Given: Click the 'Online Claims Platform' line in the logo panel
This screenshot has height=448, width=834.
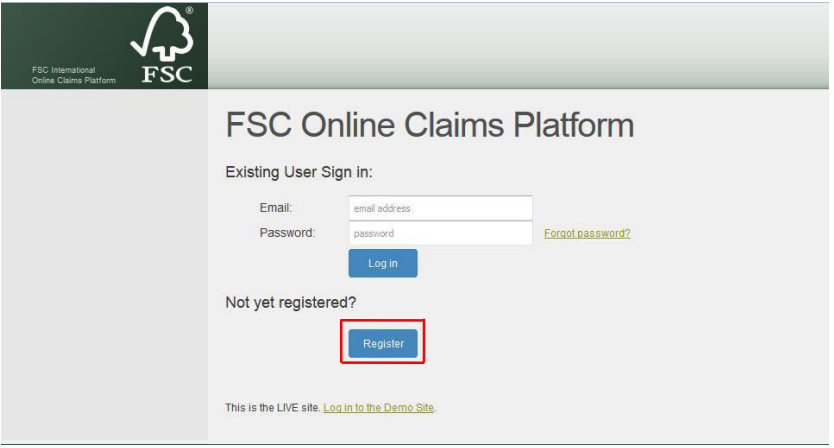Looking at the screenshot, I should (73, 80).
